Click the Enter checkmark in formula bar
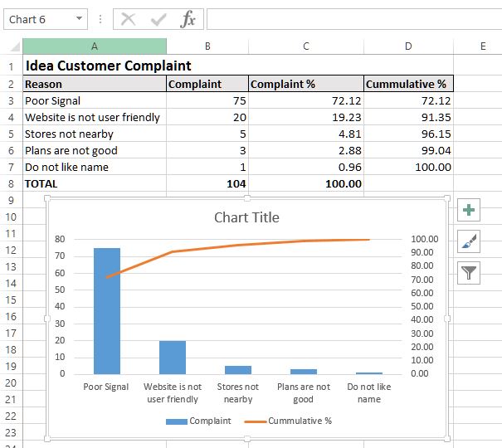The height and width of the screenshot is (448, 502). 158,19
